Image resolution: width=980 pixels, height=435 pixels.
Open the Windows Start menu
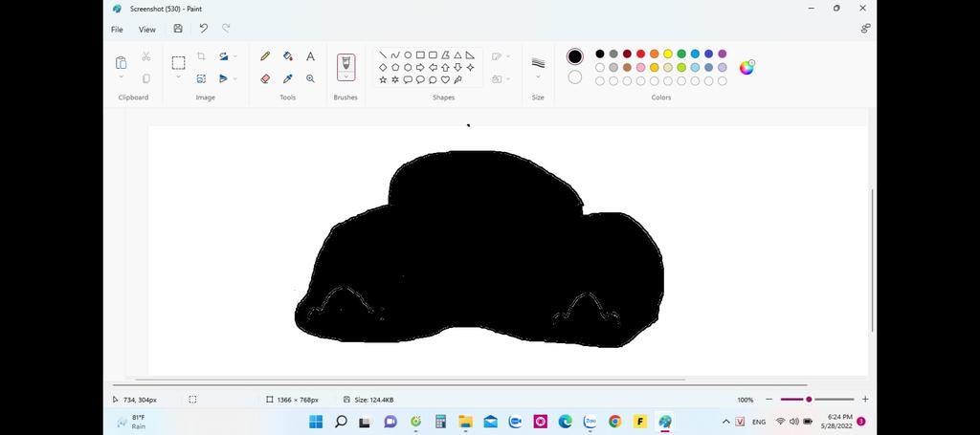[x=316, y=422]
